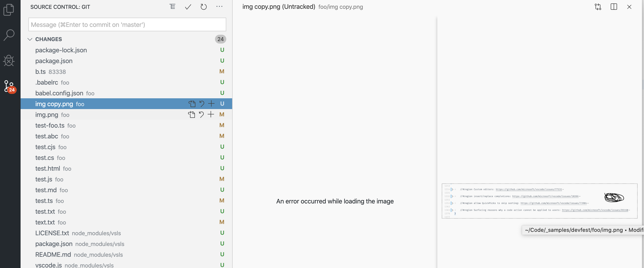Select test-foo.ts from the changes list
This screenshot has width=644, height=268.
(x=50, y=125)
